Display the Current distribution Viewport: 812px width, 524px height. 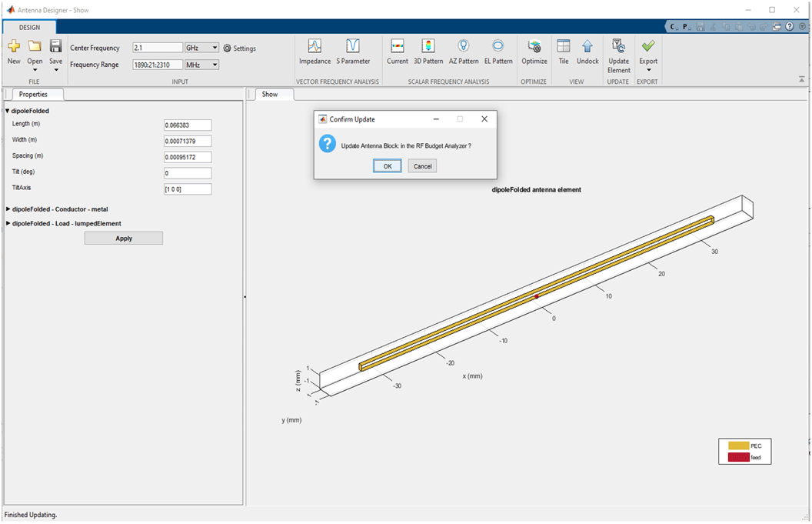pos(398,52)
